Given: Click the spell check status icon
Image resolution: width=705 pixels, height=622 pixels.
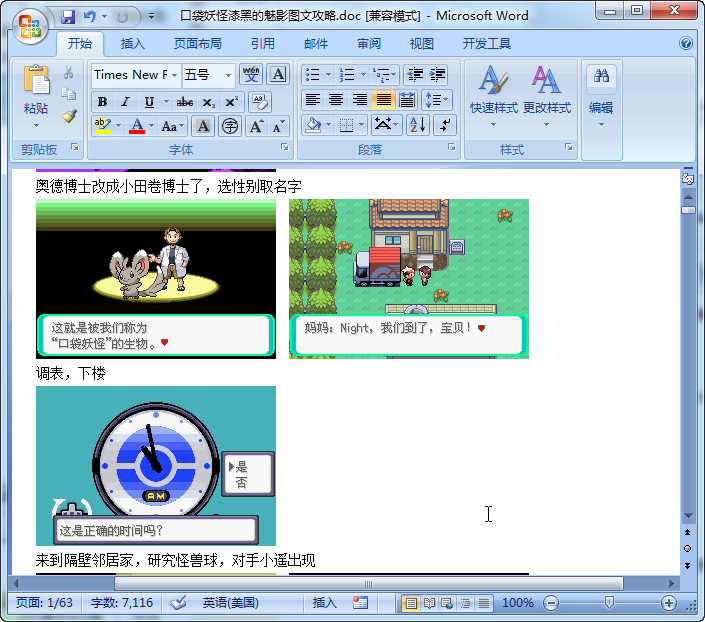Looking at the screenshot, I should 178,603.
